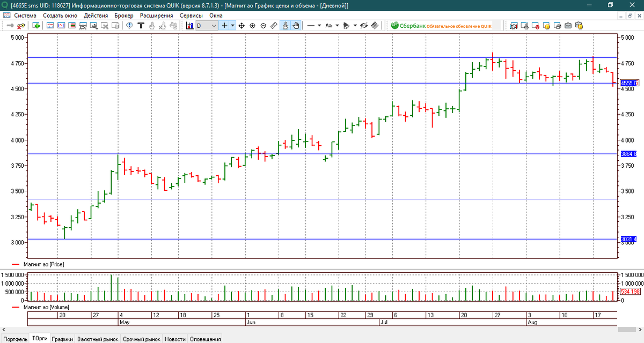Switch to the Новости tab

(175, 339)
